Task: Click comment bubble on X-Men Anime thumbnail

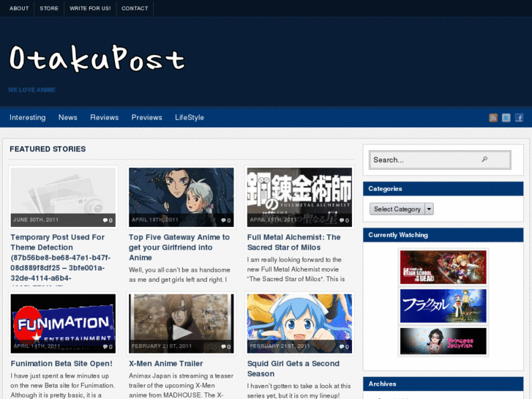Action: click(225, 347)
